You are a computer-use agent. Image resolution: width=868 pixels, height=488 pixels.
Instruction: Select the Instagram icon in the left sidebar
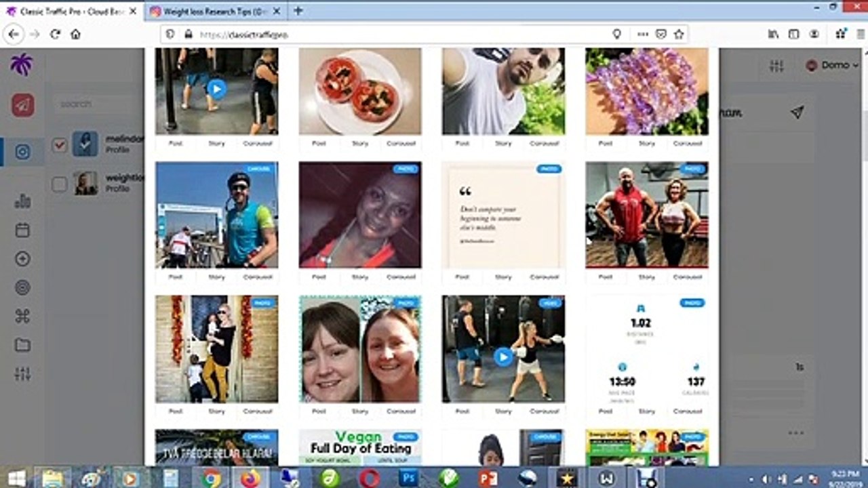(x=22, y=152)
